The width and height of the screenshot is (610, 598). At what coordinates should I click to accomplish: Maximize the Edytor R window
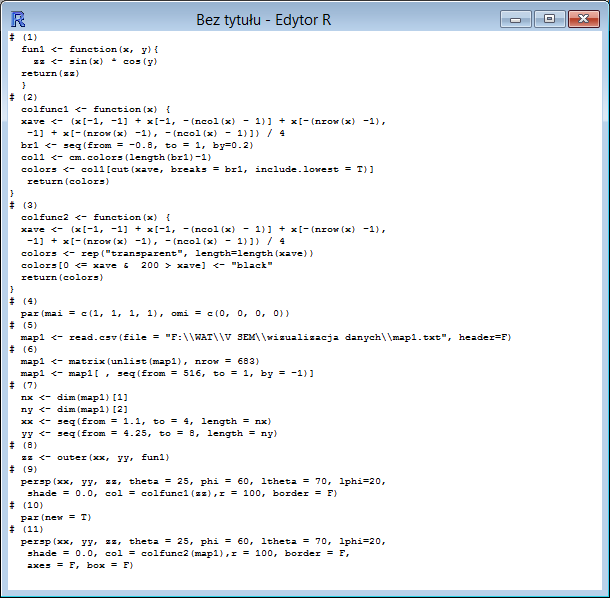point(548,18)
